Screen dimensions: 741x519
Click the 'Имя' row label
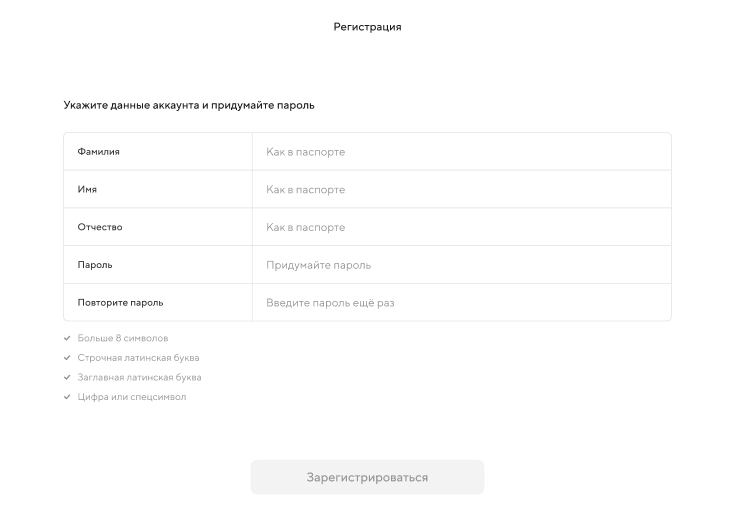click(x=88, y=190)
